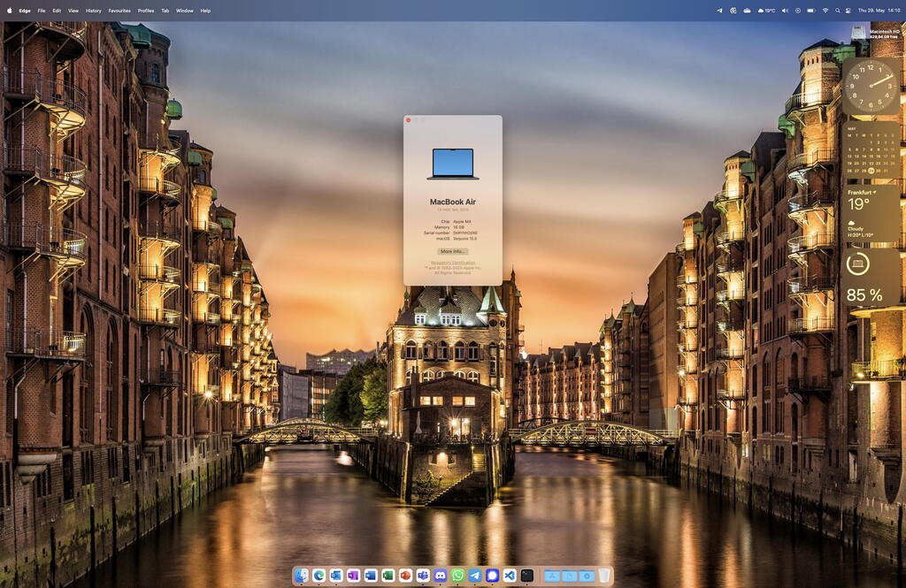Open OneNote from the Dock
Screen dimensions: 906x588
point(353,576)
